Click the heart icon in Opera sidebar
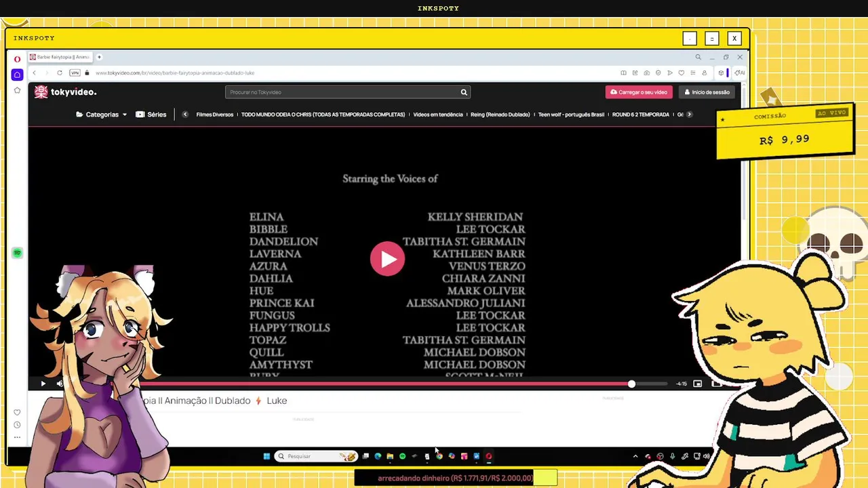868x488 pixels. pyautogui.click(x=17, y=412)
